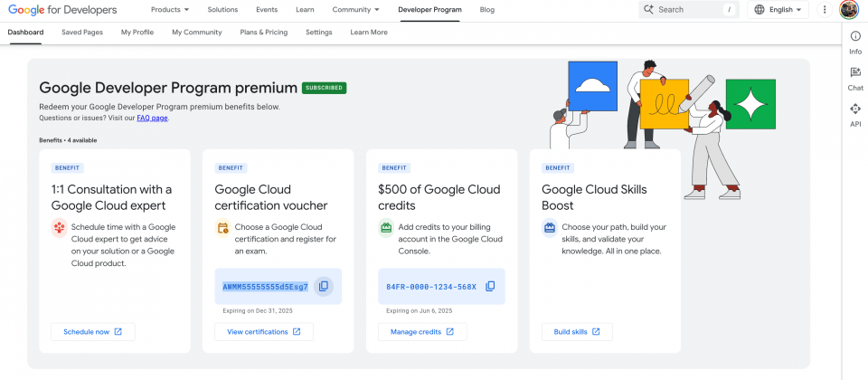Click the Expiring on Jun 6, 2025 text
The width and height of the screenshot is (868, 380).
(419, 310)
